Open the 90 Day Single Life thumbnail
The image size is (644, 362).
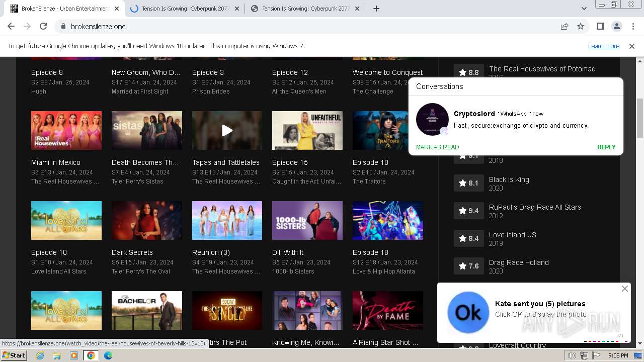click(x=227, y=311)
